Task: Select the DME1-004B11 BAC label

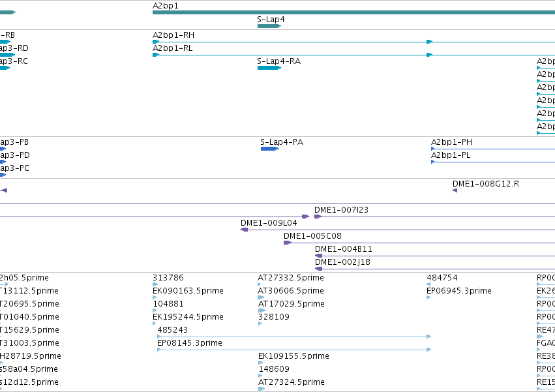Action: [x=343, y=249]
